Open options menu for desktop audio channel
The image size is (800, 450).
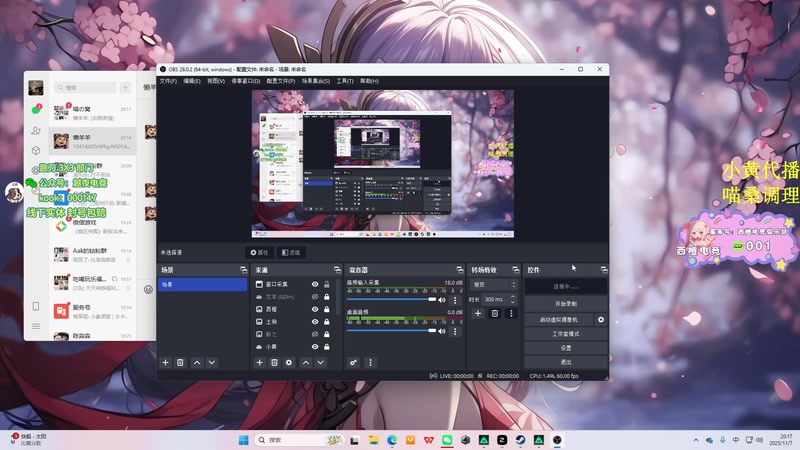point(455,331)
